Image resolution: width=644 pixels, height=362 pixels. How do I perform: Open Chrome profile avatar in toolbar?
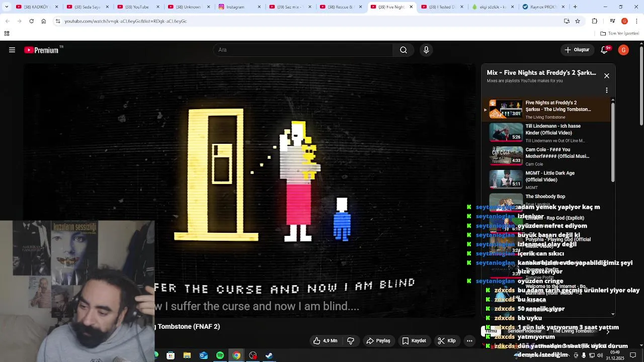pos(624,21)
